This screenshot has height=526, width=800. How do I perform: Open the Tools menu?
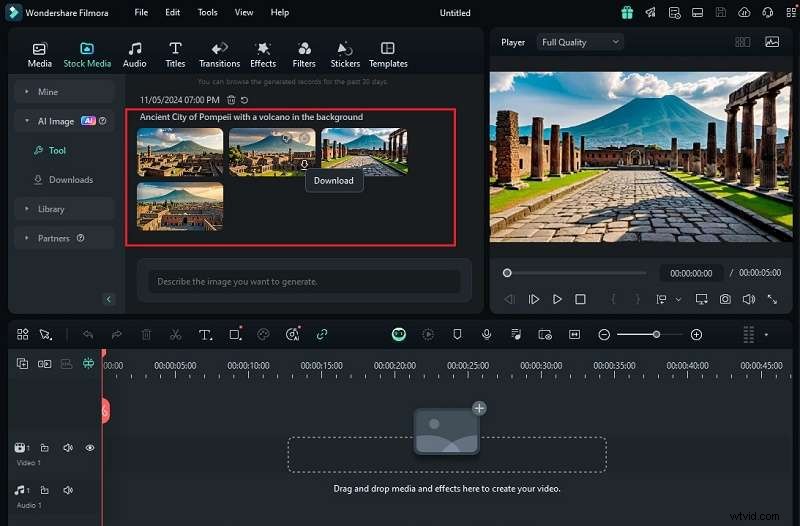(x=208, y=12)
